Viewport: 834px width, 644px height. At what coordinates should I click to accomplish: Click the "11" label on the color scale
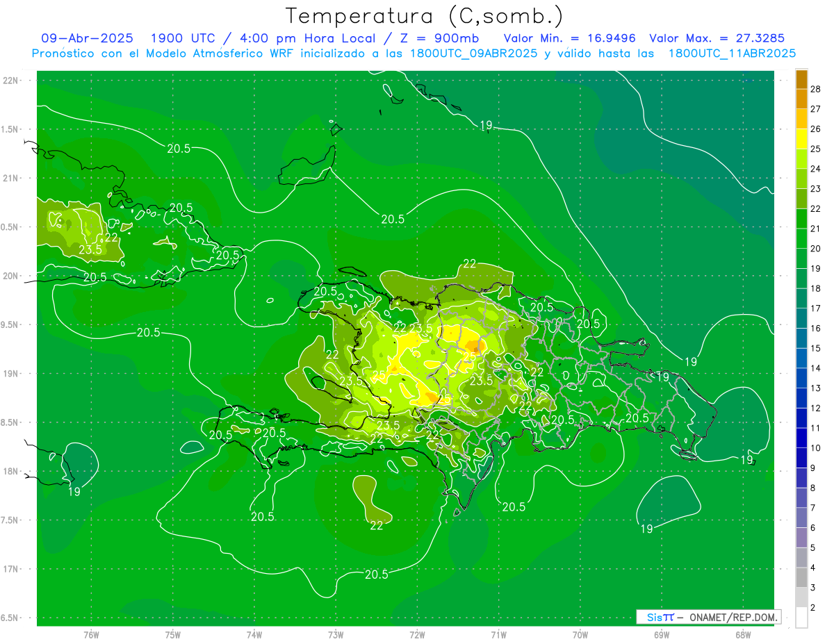(x=817, y=428)
